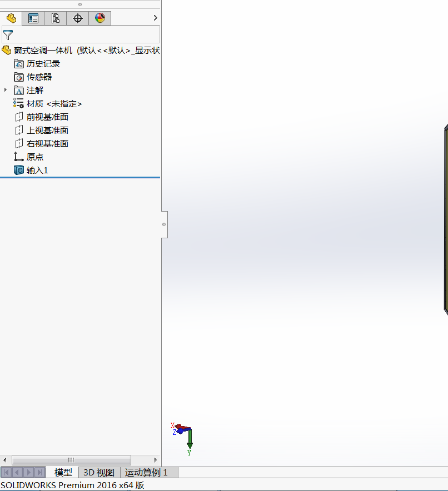448x491 pixels.
Task: Open the ConfigurationManager tab
Action: (x=56, y=18)
